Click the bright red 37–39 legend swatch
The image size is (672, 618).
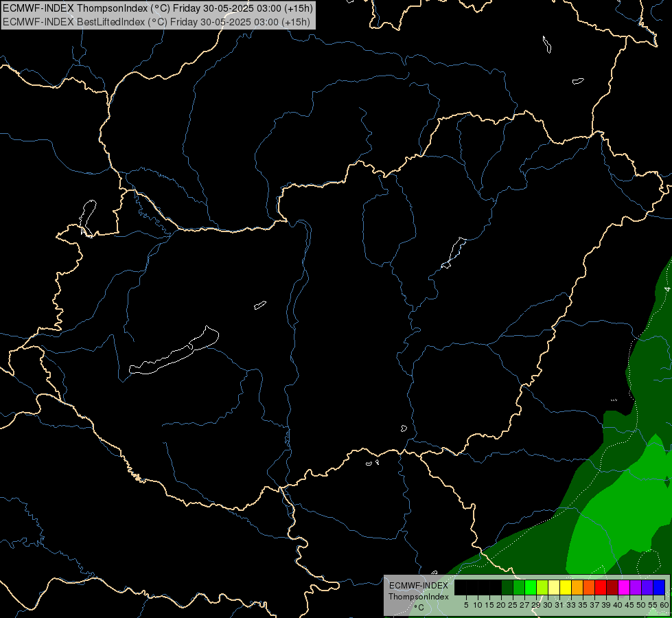point(601,587)
